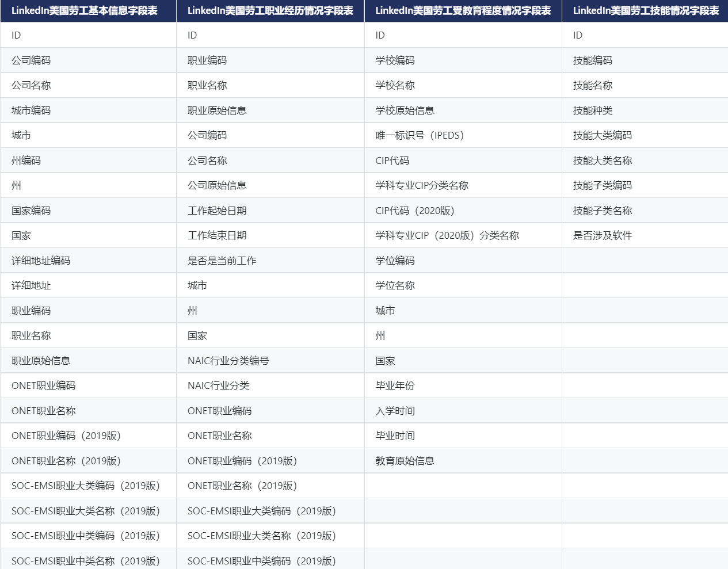Select 城市 in the 受教育程度 column
The height and width of the screenshot is (569, 728).
(463, 311)
